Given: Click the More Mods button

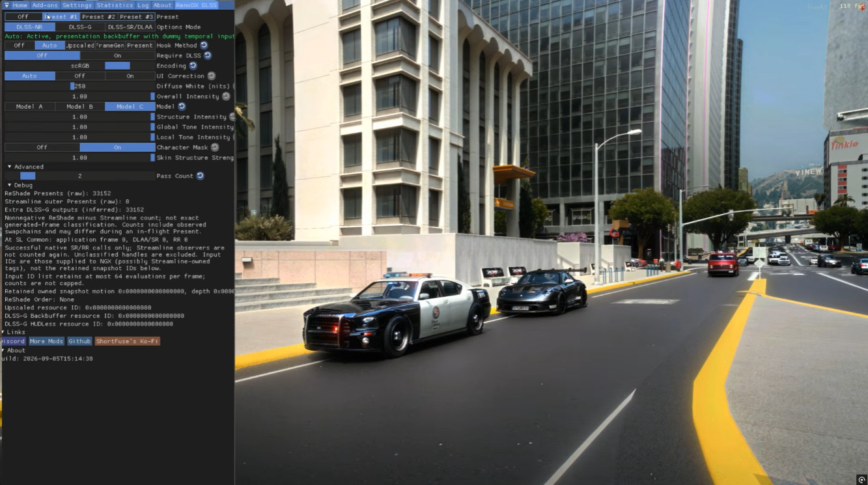Looking at the screenshot, I should (46, 341).
